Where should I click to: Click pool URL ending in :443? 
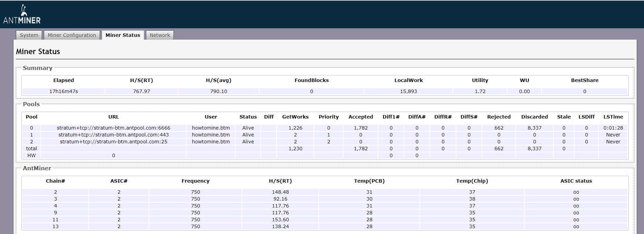[113, 135]
